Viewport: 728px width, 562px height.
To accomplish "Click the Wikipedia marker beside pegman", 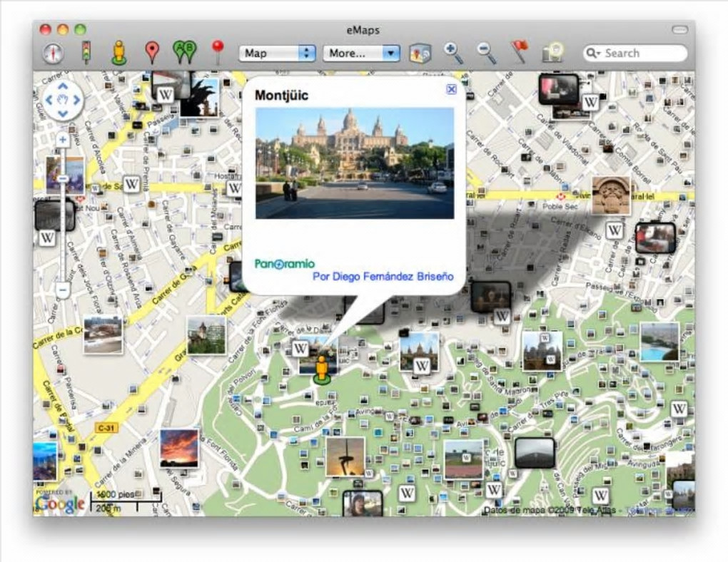I will (300, 348).
